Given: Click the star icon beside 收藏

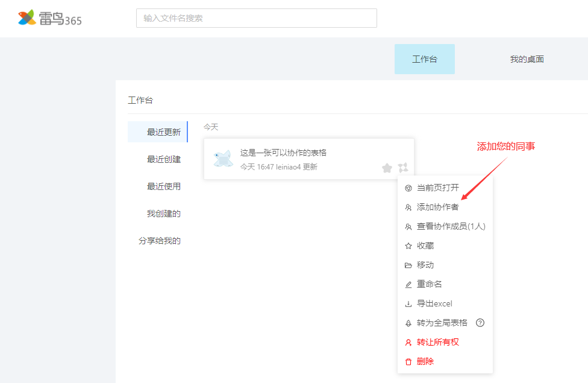Looking at the screenshot, I should [x=408, y=246].
